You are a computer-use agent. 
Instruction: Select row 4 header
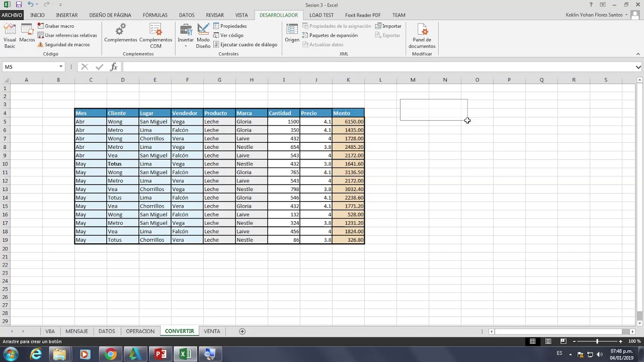point(5,113)
